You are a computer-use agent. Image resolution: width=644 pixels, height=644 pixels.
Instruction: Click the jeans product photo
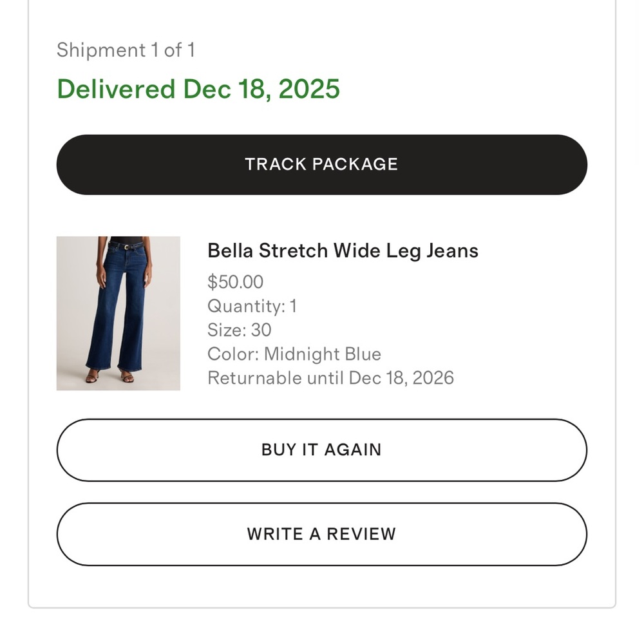[x=118, y=312]
